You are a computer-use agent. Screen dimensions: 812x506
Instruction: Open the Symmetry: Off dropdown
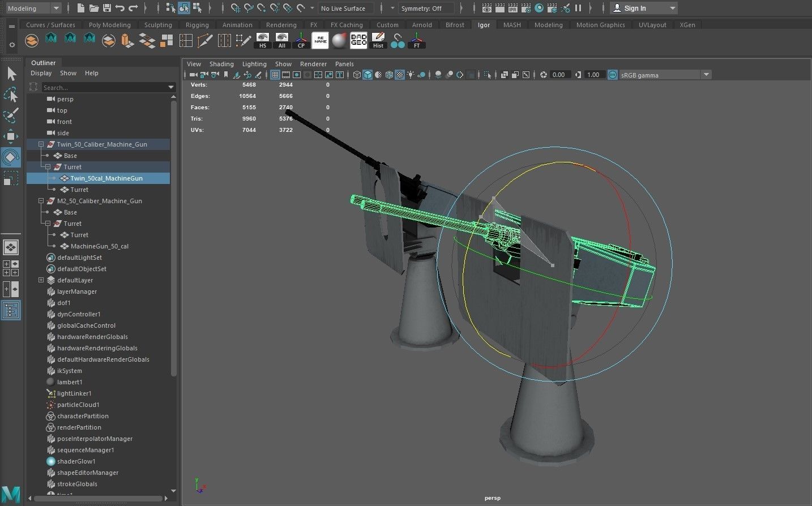[x=426, y=8]
